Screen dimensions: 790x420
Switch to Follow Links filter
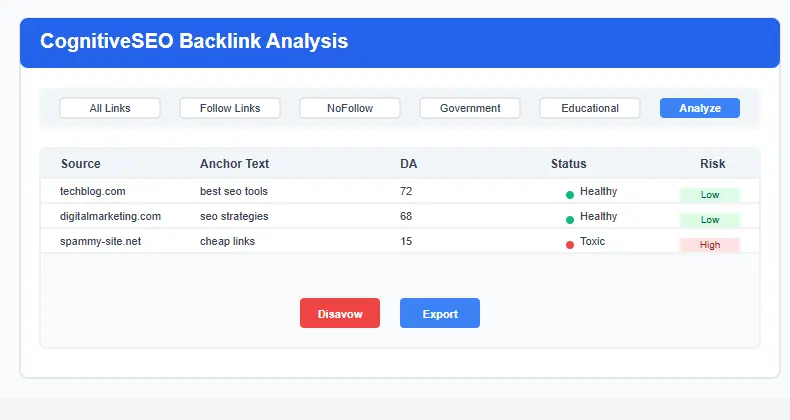coord(230,108)
